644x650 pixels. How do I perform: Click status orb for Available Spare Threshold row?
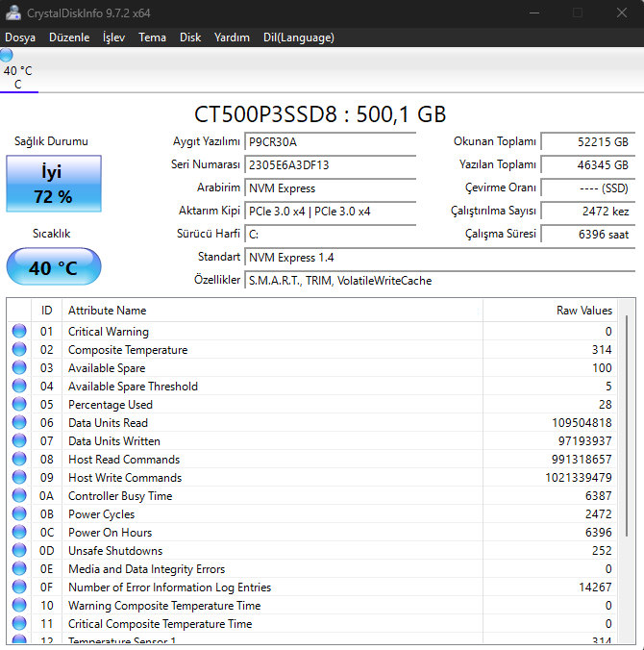click(19, 386)
